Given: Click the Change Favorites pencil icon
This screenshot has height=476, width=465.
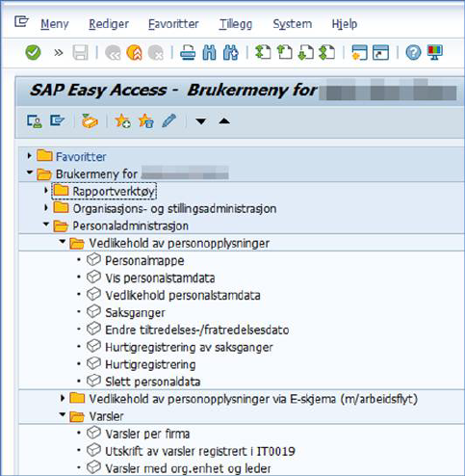Looking at the screenshot, I should click(x=168, y=121).
